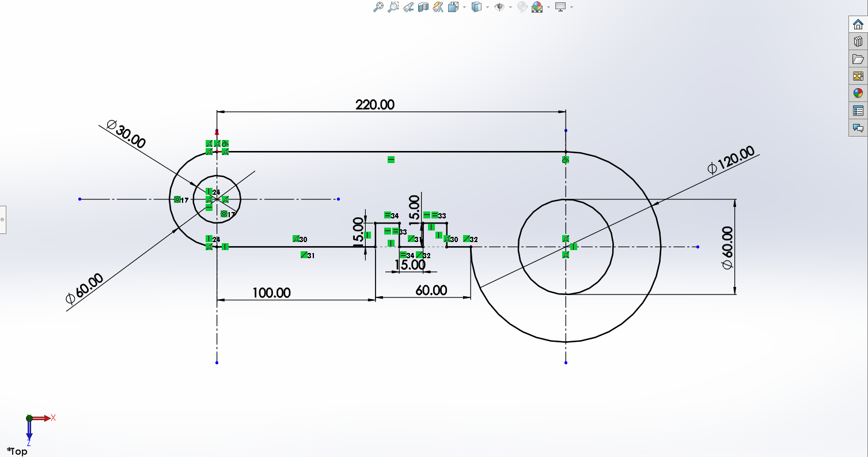The width and height of the screenshot is (868, 457).
Task: Activate the Section View tool
Action: click(423, 7)
